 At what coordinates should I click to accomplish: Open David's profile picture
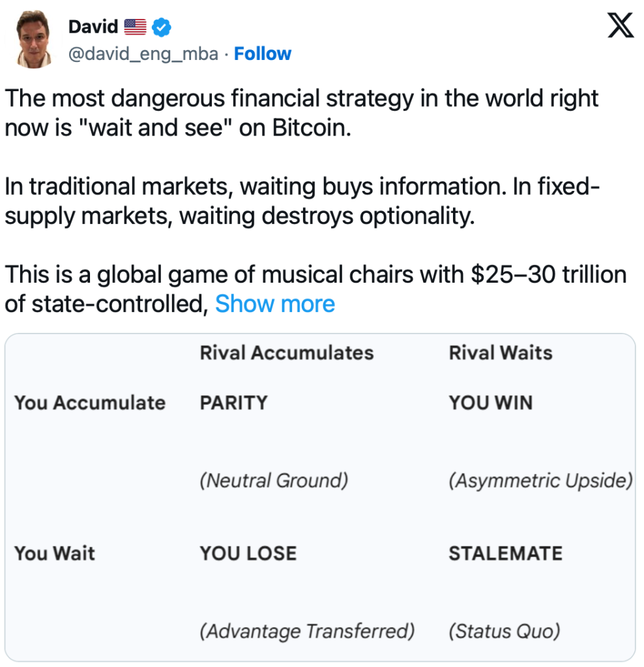coord(35,39)
